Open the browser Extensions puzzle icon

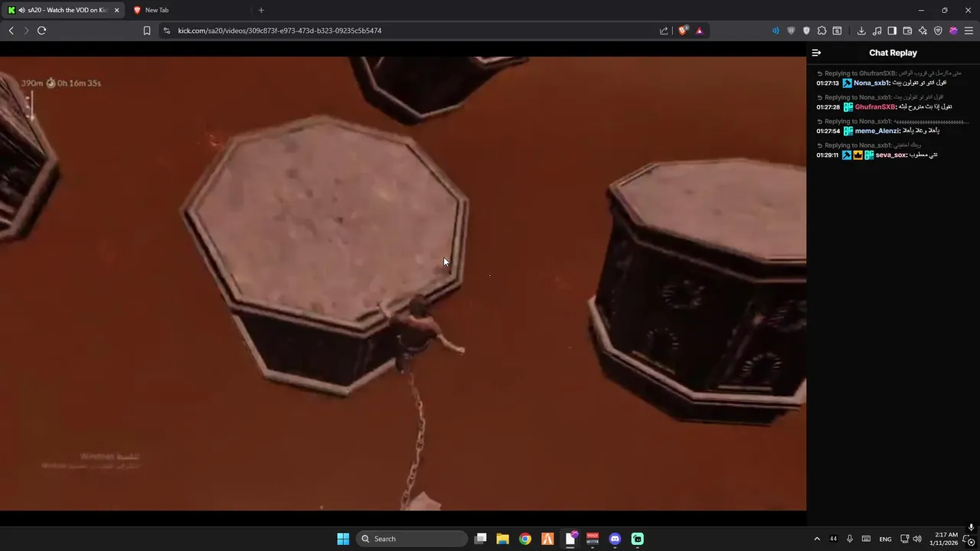tap(822, 31)
